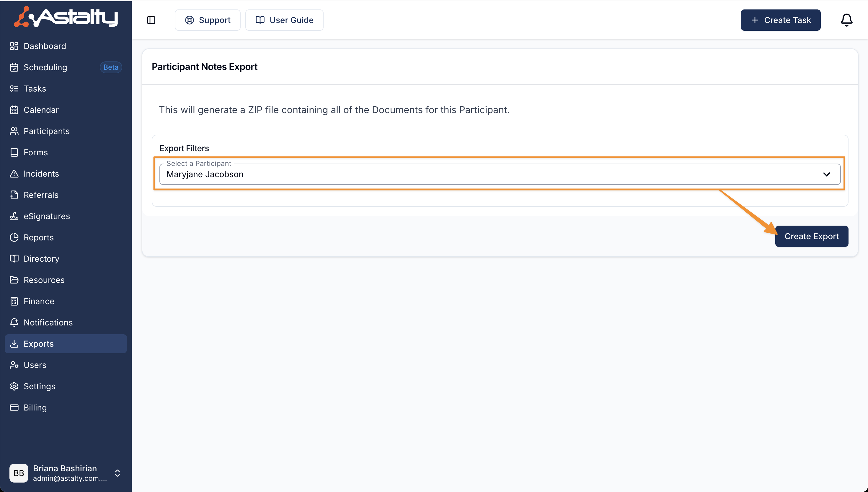Open the Reports page
The image size is (868, 492).
pyautogui.click(x=38, y=237)
